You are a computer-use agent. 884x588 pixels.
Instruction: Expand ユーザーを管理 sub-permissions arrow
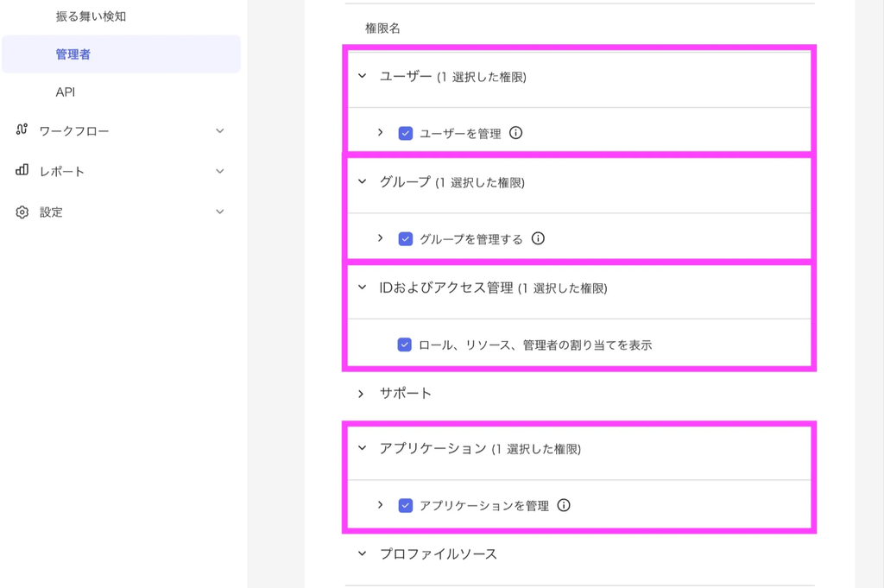point(380,132)
